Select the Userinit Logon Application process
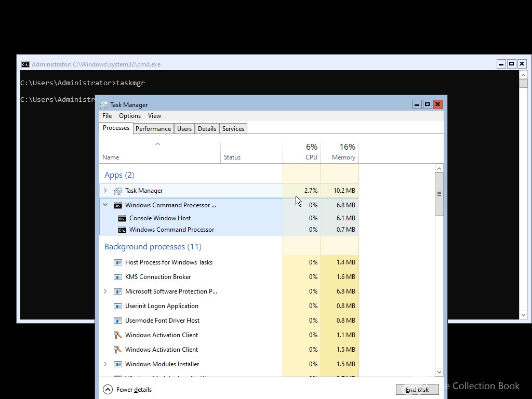Viewport: 532px width, 399px height. click(x=229, y=306)
